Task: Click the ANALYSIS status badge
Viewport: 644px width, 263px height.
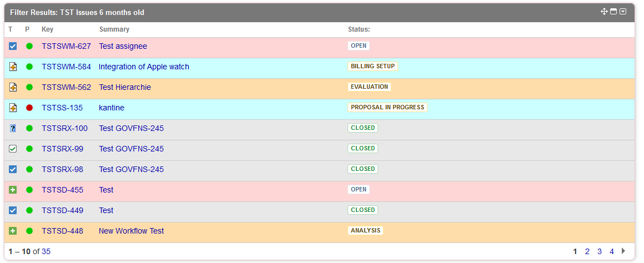Action: pyautogui.click(x=365, y=230)
